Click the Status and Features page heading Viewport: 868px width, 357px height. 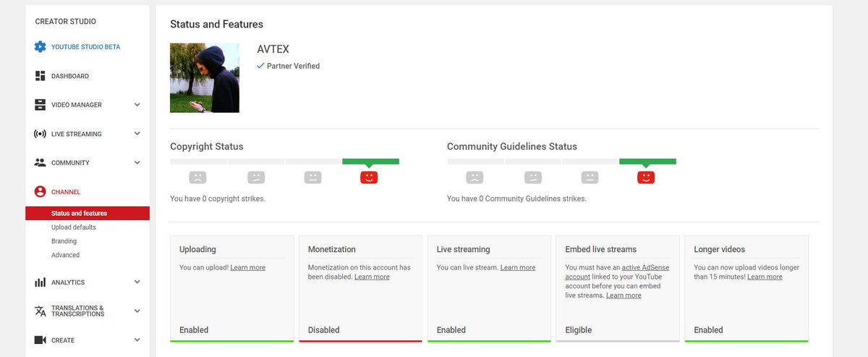coord(217,25)
